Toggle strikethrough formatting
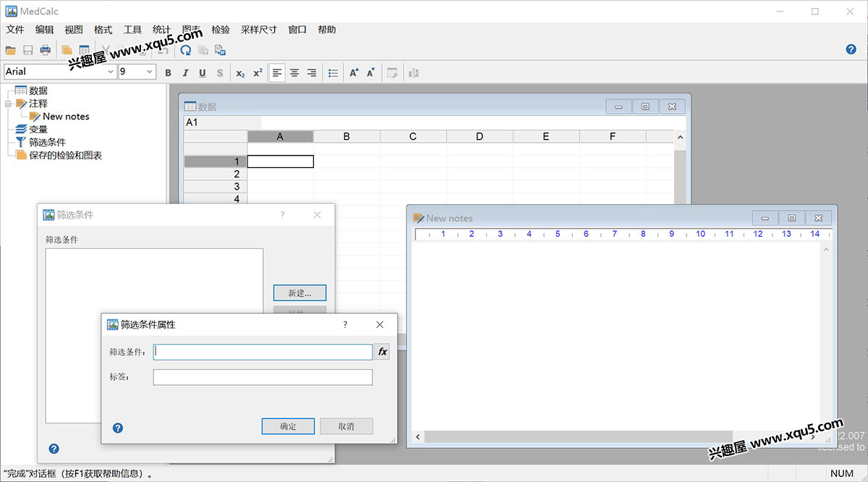The height and width of the screenshot is (482, 868). click(x=220, y=73)
